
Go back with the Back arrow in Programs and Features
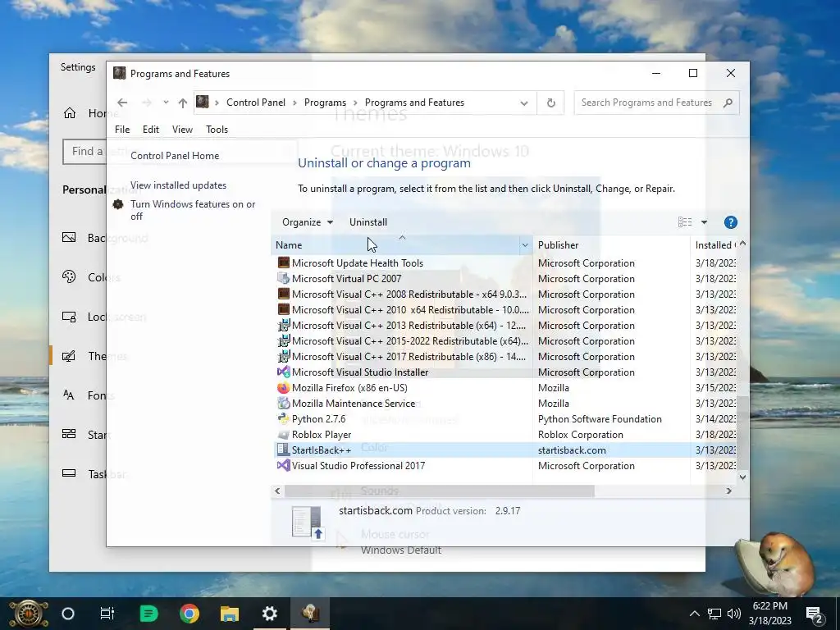tap(122, 103)
